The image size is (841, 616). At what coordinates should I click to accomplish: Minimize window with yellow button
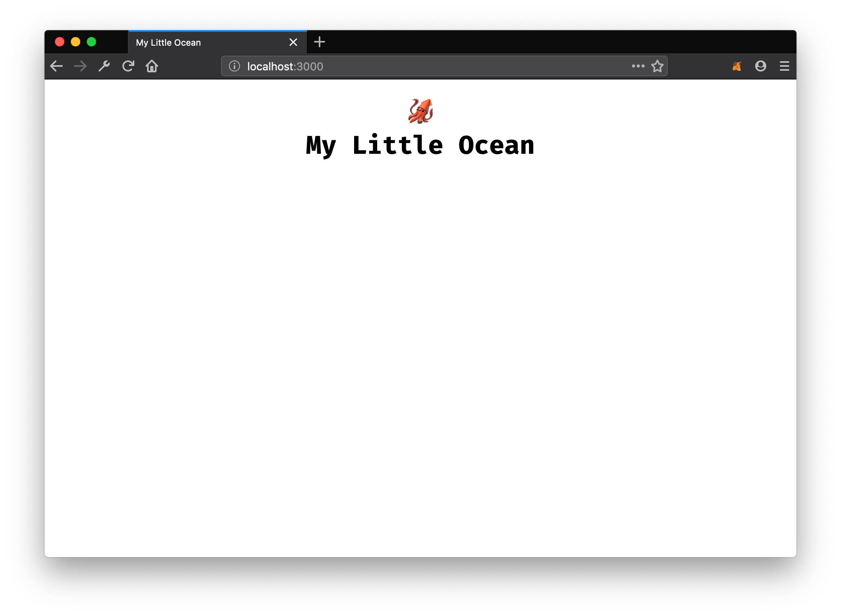[x=76, y=42]
